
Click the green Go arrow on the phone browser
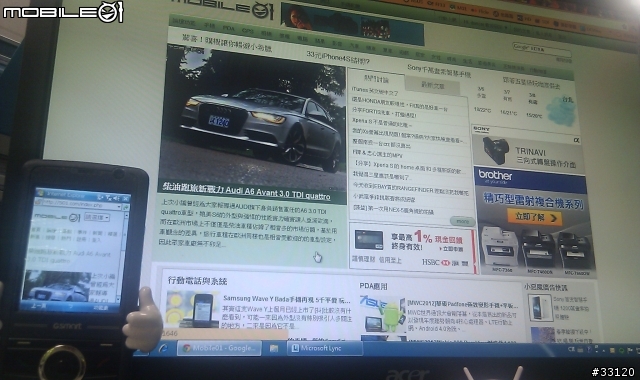125,208
